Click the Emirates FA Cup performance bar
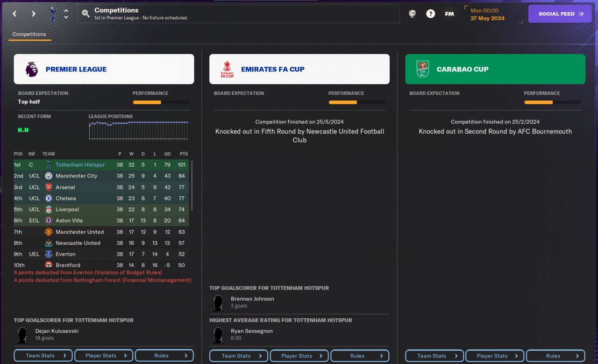 coord(357,102)
